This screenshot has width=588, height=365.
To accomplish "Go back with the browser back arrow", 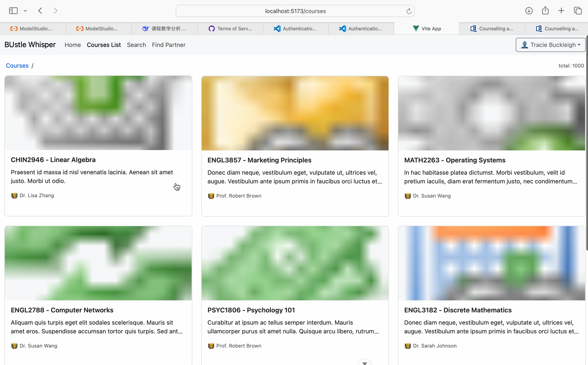I will pyautogui.click(x=40, y=11).
